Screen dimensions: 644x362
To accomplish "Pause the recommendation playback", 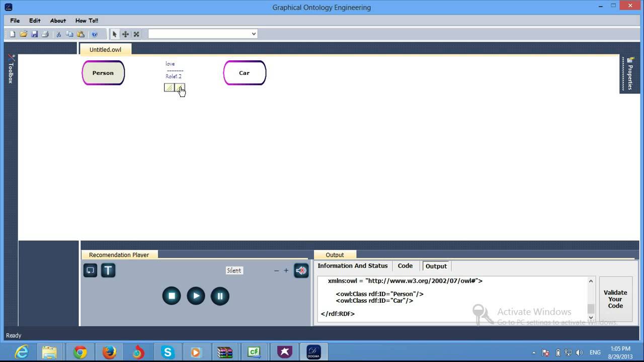I will point(220,296).
